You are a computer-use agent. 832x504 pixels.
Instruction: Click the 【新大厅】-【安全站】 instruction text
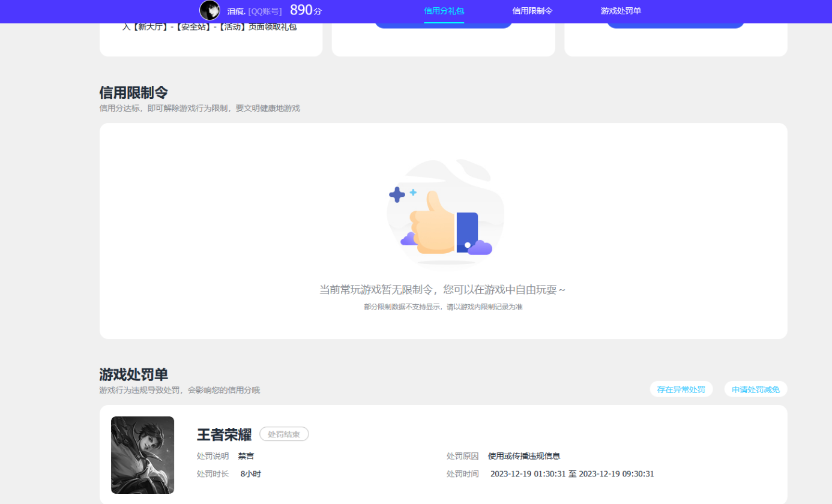pos(210,27)
